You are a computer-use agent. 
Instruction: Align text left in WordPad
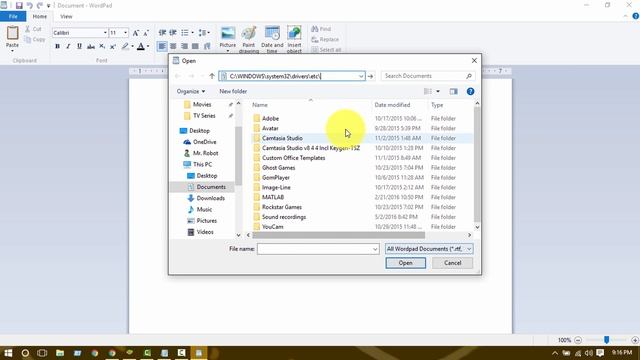click(x=162, y=47)
